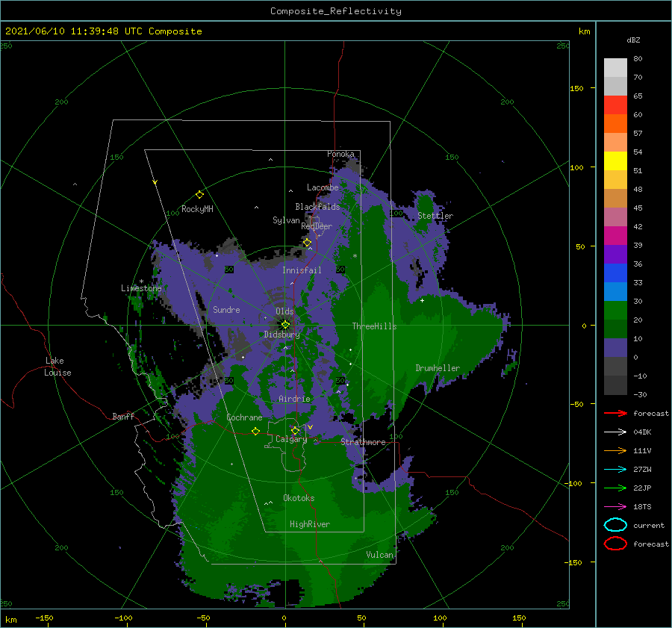Viewport: 672px width, 628px height.
Task: Click the Innisfail city label
Action: tap(302, 270)
